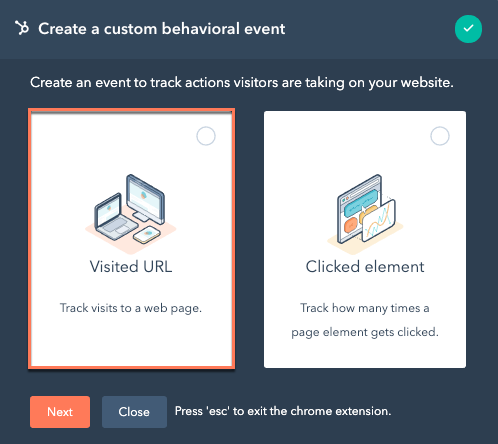The width and height of the screenshot is (498, 444).
Task: Click the Close button
Action: (134, 412)
